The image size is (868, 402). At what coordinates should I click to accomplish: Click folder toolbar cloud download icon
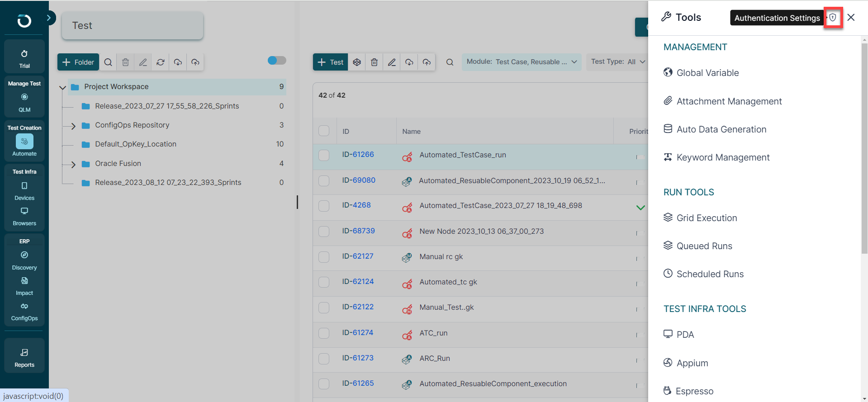(x=178, y=62)
